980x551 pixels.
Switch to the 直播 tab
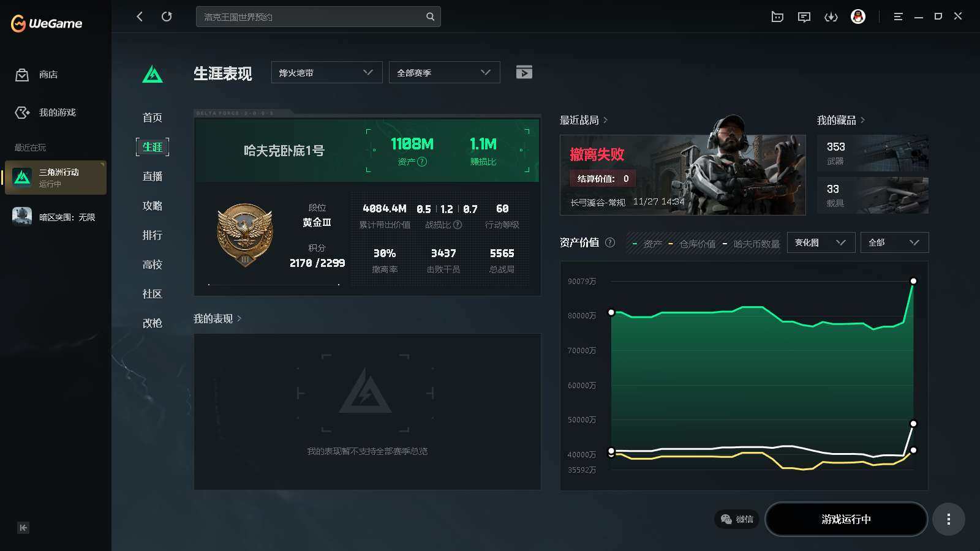tap(153, 176)
